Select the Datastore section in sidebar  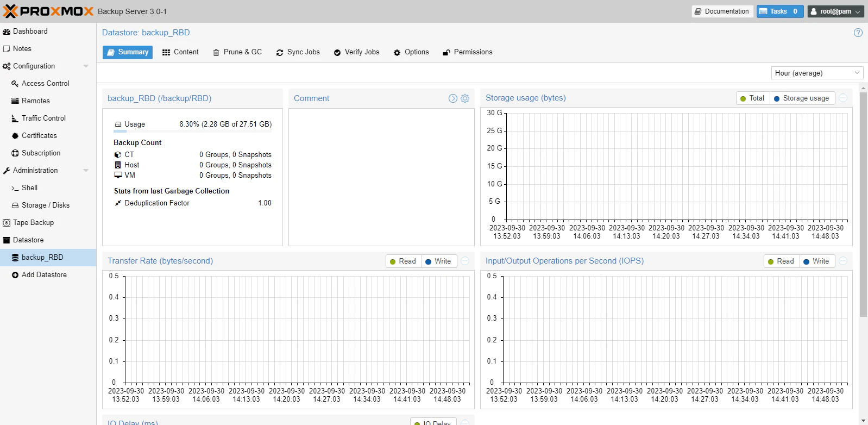click(48, 240)
